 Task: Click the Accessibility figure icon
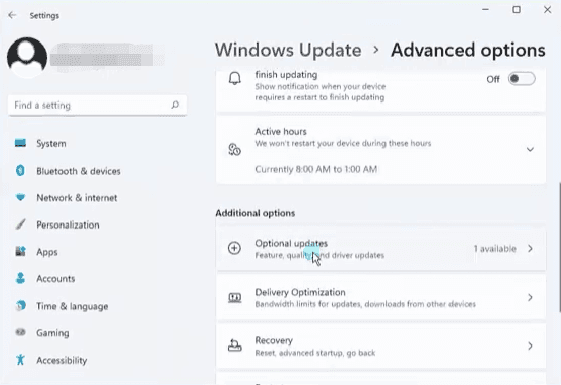click(x=20, y=360)
